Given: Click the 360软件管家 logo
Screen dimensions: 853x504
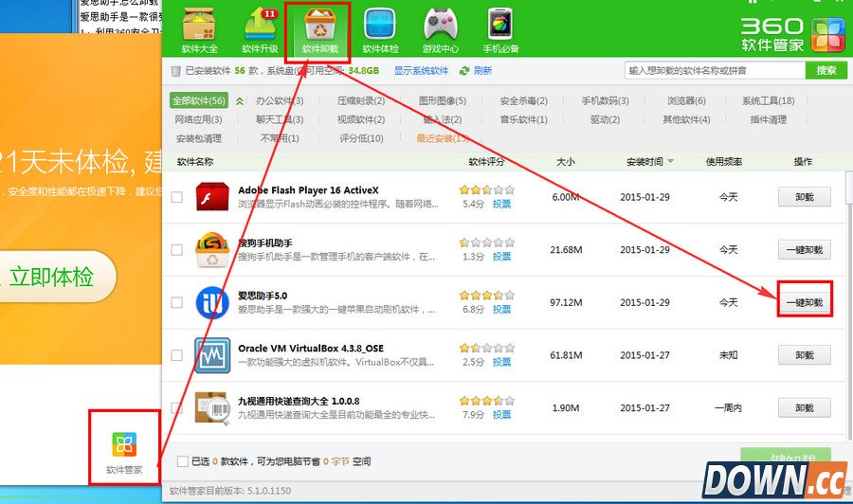Looking at the screenshot, I should coord(792,34).
